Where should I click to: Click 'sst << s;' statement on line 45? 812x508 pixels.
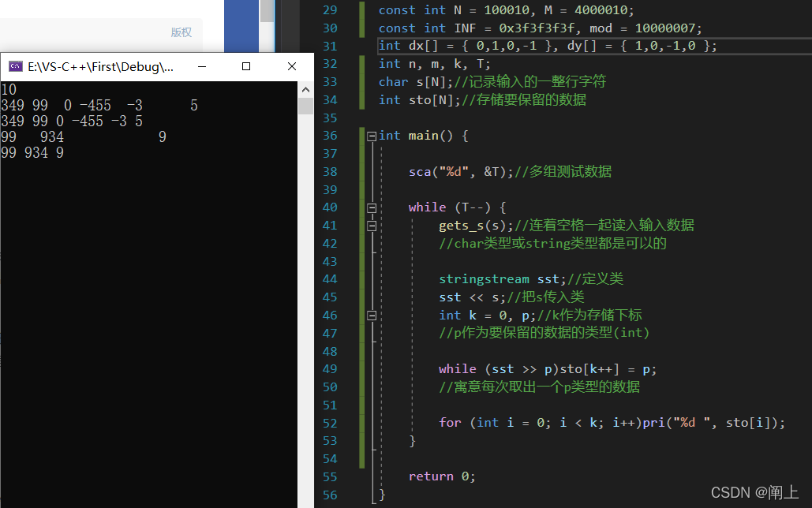(472, 297)
